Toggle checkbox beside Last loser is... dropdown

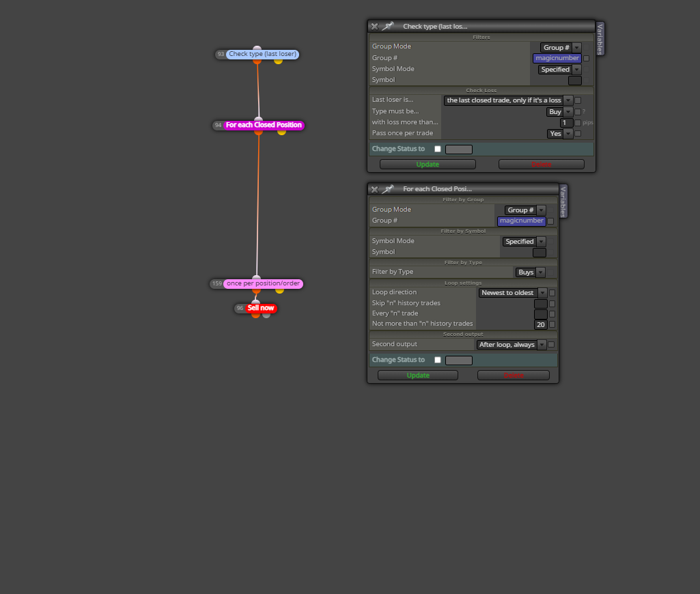click(x=578, y=100)
